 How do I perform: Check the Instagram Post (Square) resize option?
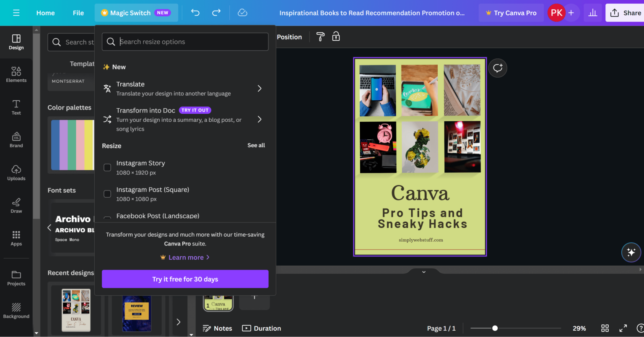point(107,193)
